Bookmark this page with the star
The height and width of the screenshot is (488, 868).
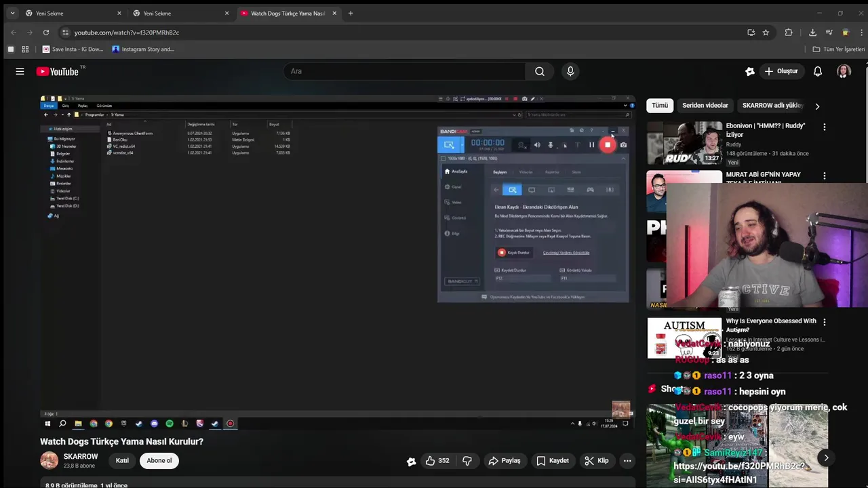pyautogui.click(x=766, y=33)
